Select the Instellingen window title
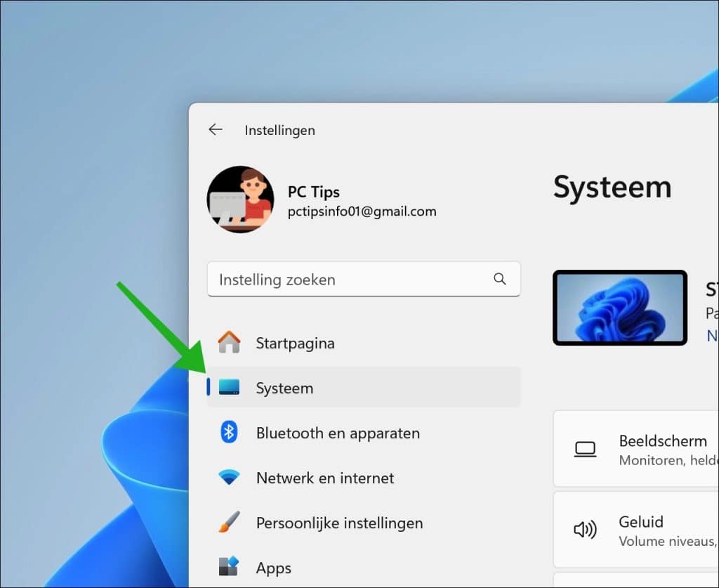 [x=279, y=130]
